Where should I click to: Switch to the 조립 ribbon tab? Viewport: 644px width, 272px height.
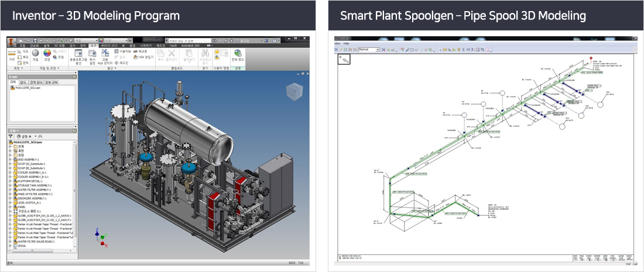tap(23, 46)
